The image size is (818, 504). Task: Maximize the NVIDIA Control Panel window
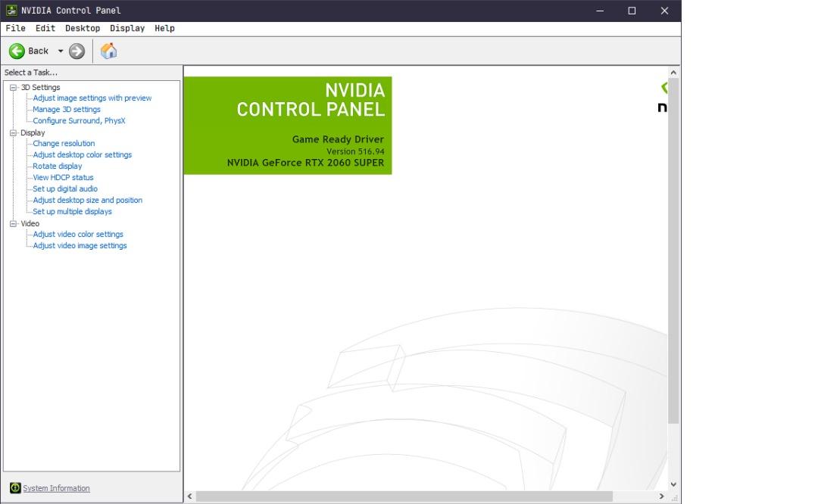(x=632, y=11)
